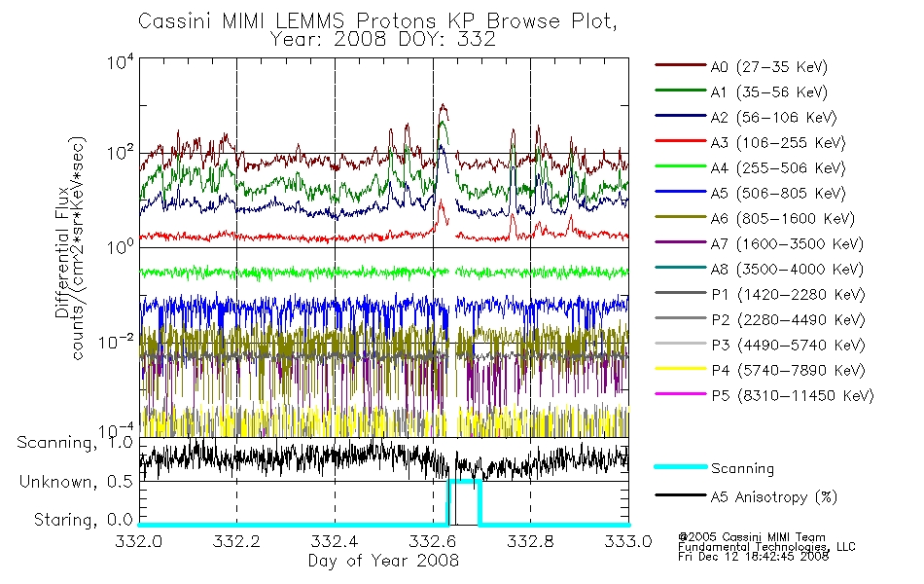Click the A5 (506-805 KeV) legend label

tap(777, 194)
